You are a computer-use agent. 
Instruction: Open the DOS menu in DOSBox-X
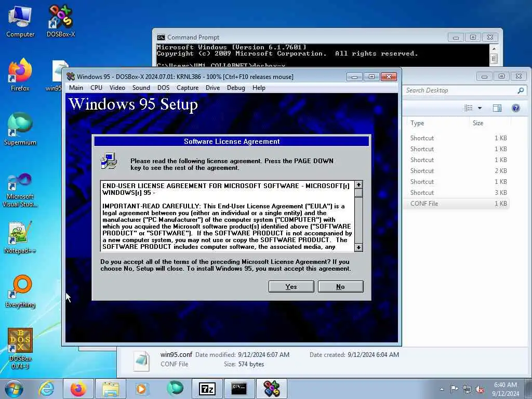pos(163,87)
